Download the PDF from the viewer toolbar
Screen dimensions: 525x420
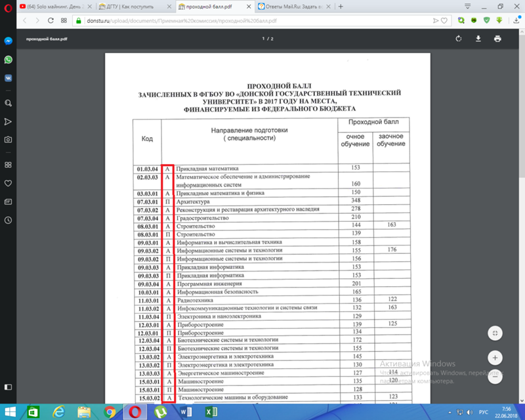click(x=478, y=39)
